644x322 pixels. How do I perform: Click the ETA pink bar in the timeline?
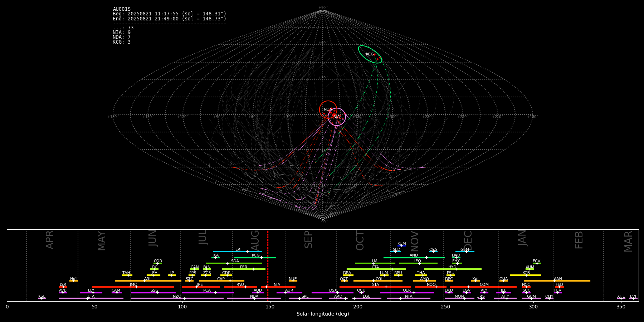[x=91, y=298]
